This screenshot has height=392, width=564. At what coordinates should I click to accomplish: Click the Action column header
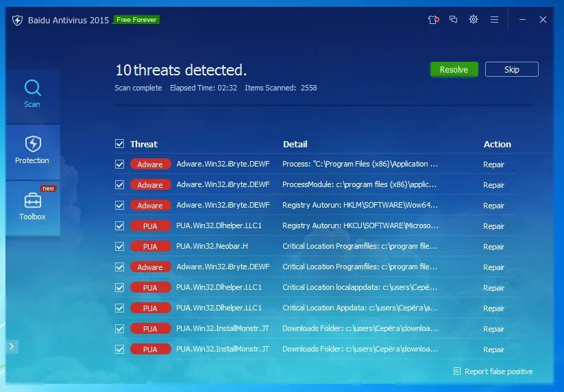(x=497, y=144)
